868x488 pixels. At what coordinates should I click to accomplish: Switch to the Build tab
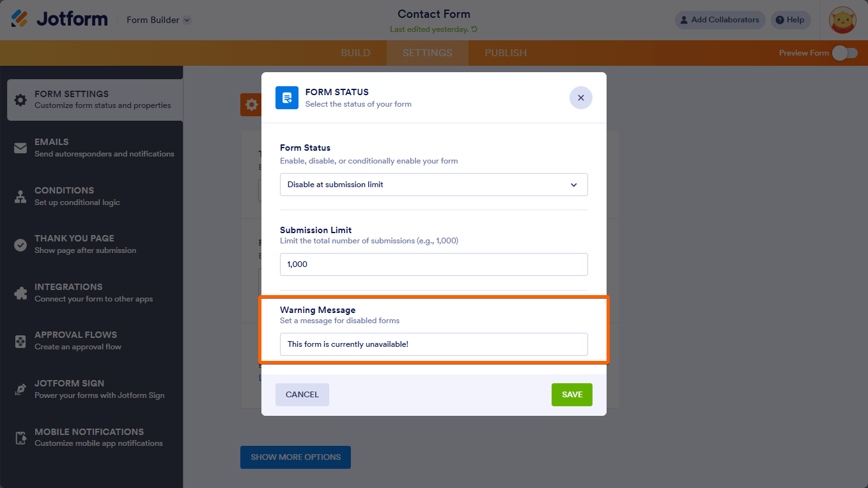tap(355, 53)
